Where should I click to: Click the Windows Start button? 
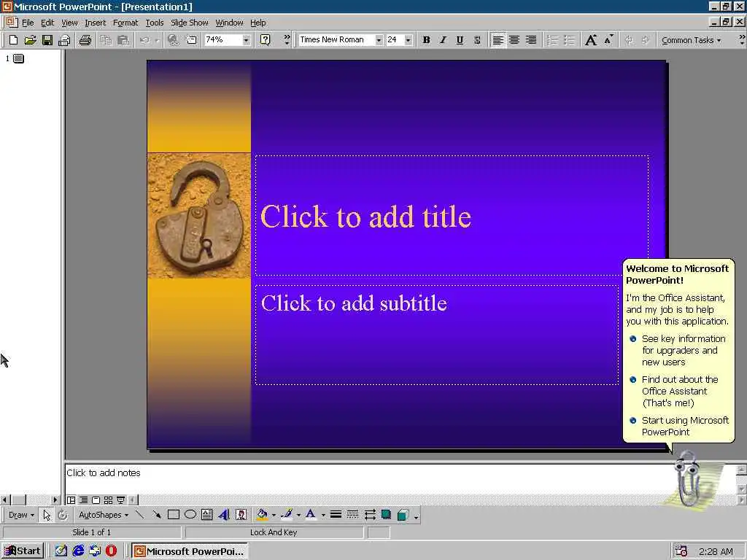point(23,551)
